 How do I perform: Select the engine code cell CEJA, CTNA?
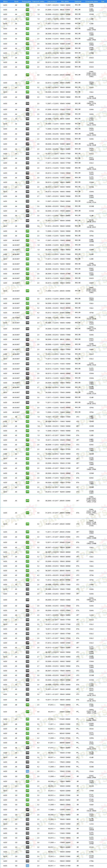(x=91, y=743)
